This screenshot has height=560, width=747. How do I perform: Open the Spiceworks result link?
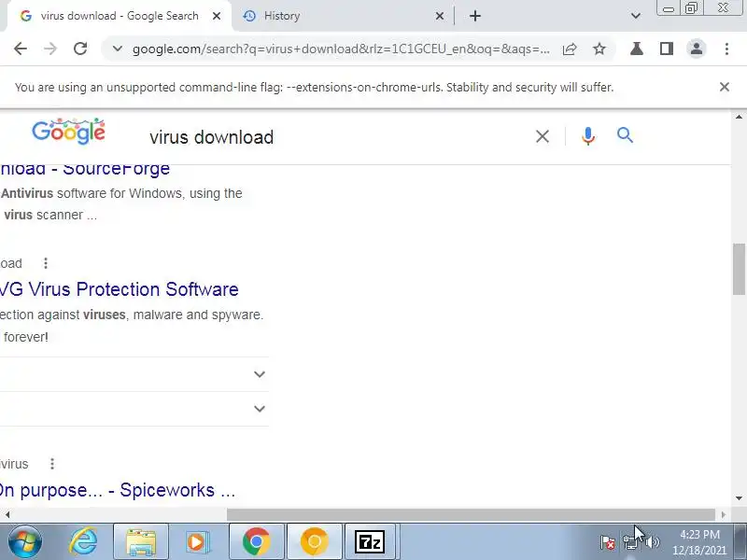118,490
